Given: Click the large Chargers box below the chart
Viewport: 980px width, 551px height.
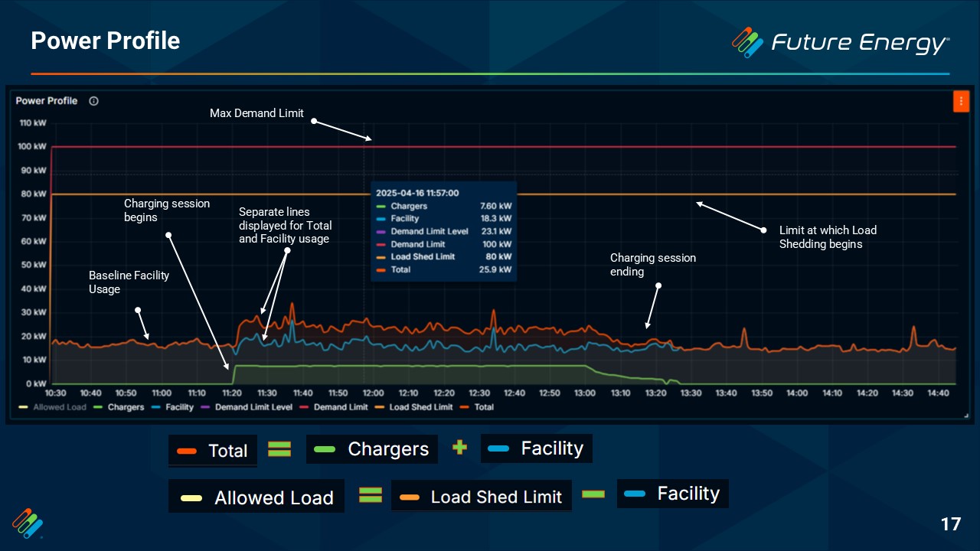Looking at the screenshot, I should tap(372, 449).
